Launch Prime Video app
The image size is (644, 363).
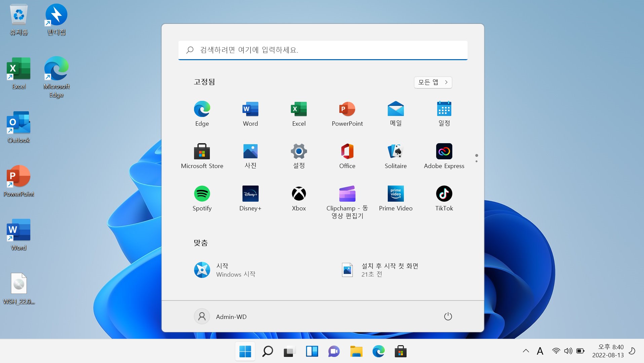pyautogui.click(x=396, y=198)
